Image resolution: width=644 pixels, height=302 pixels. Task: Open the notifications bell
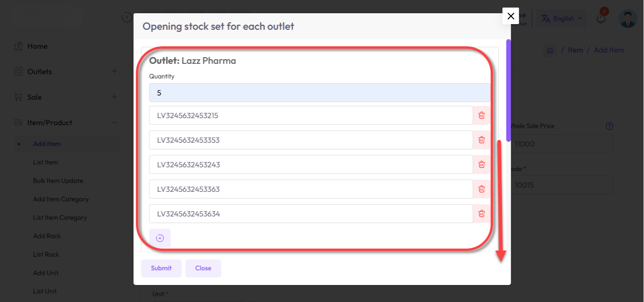click(600, 18)
